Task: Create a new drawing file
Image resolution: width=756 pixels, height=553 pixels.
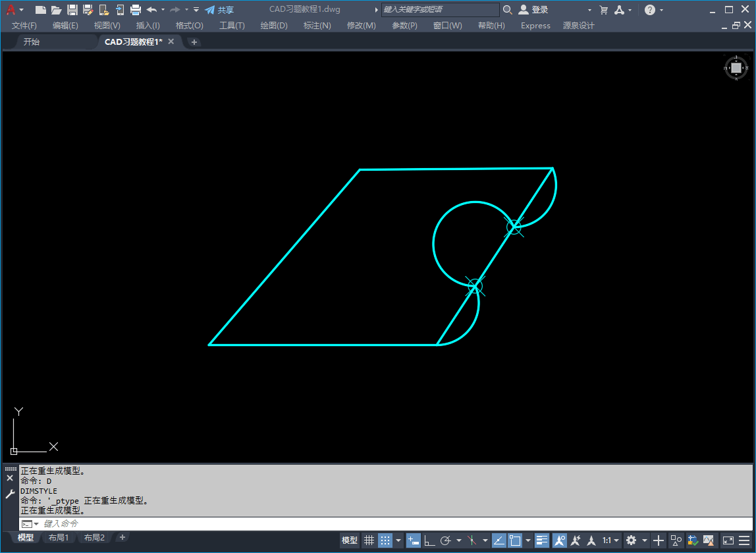Action: [x=41, y=10]
